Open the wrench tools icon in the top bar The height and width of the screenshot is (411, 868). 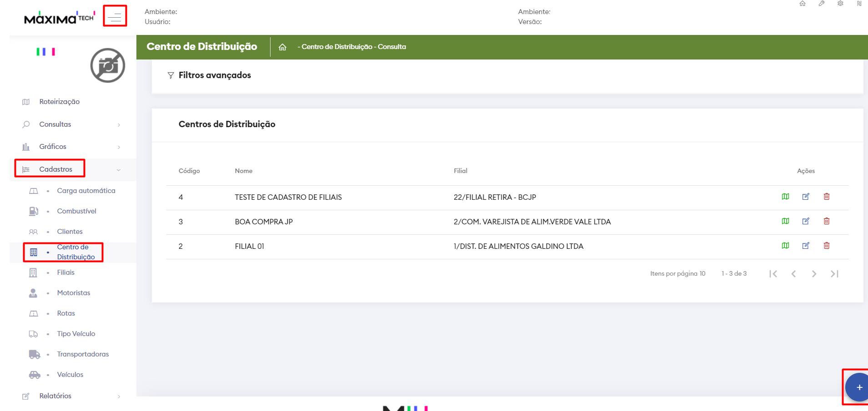click(822, 4)
